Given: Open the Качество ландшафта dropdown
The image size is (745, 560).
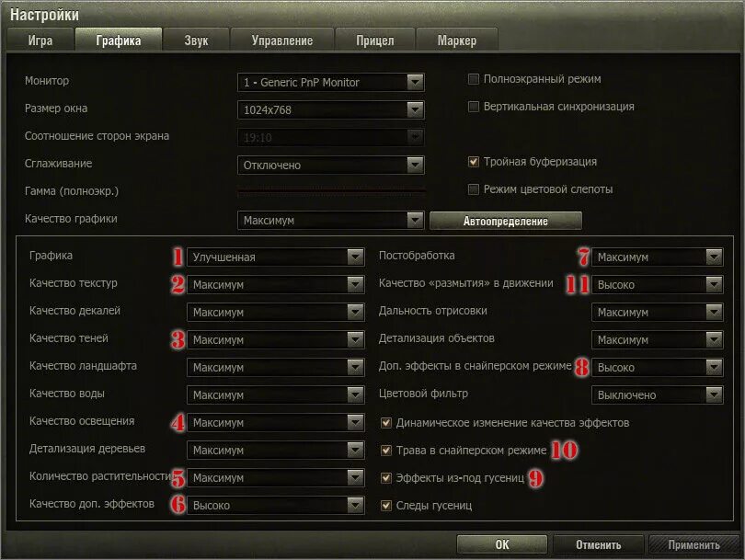Looking at the screenshot, I should click(276, 367).
